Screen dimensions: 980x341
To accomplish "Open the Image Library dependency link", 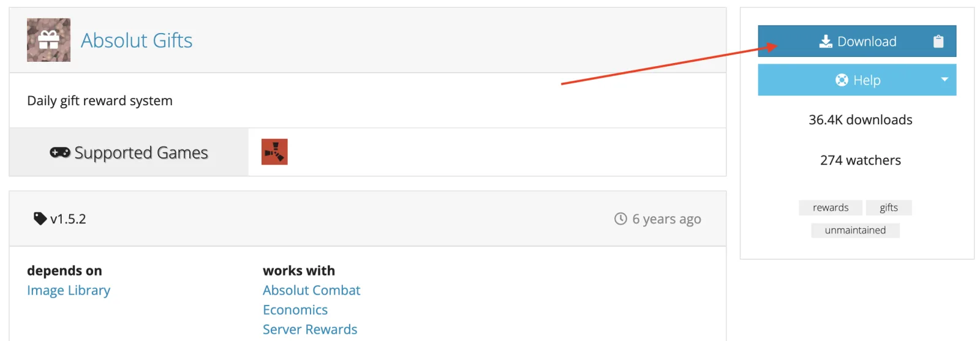I will click(x=69, y=290).
